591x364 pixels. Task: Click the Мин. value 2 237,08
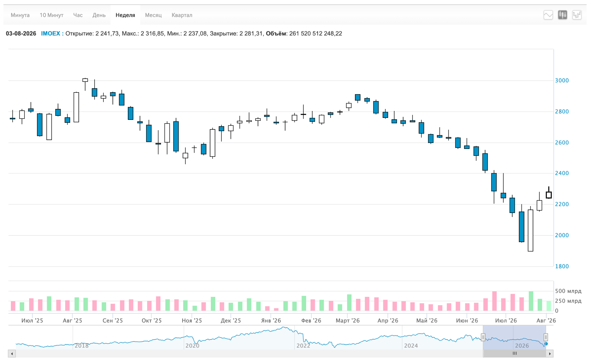pos(195,33)
